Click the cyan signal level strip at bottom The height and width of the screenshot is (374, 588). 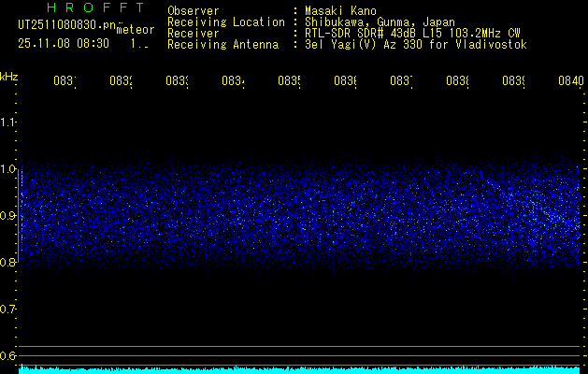tap(299, 370)
